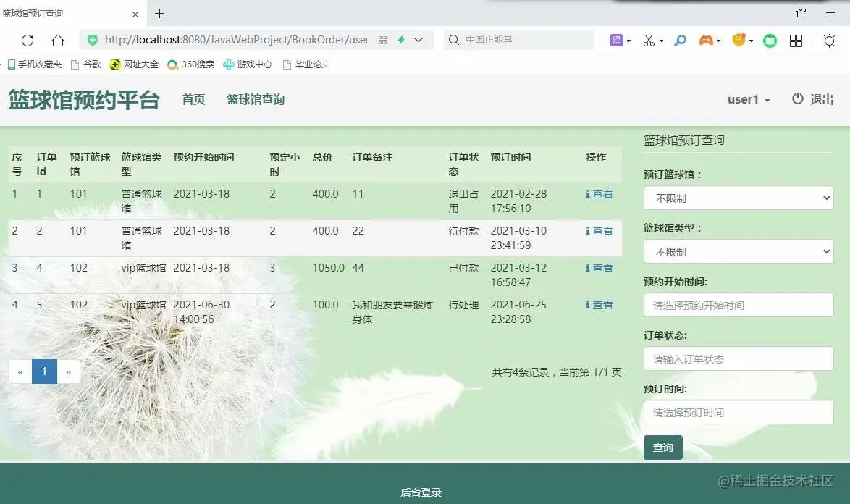This screenshot has width=850, height=504.
Task: Click the skin shirt icon in title bar
Action: click(x=801, y=13)
